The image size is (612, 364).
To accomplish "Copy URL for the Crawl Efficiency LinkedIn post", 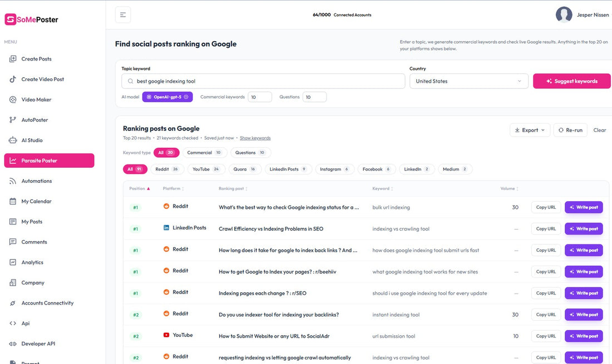I will tap(546, 229).
